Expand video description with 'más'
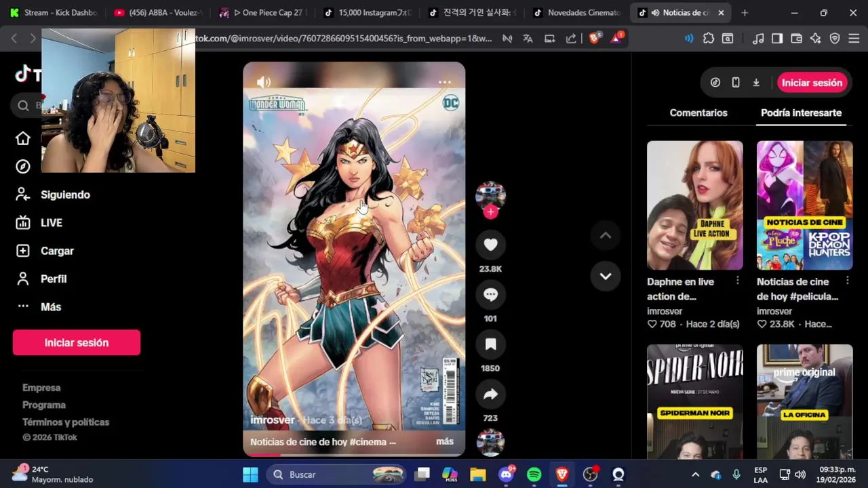868x488 pixels. click(x=445, y=441)
